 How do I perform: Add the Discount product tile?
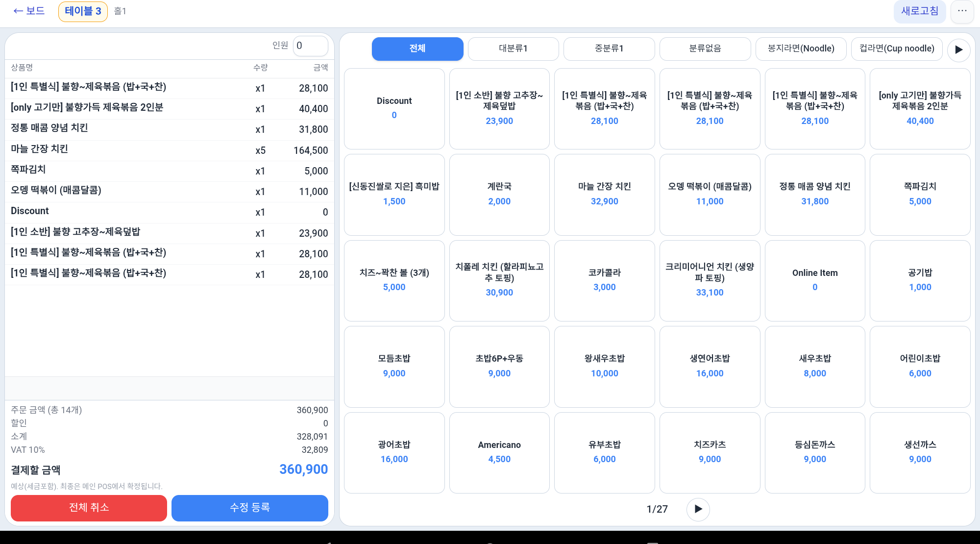coord(394,108)
